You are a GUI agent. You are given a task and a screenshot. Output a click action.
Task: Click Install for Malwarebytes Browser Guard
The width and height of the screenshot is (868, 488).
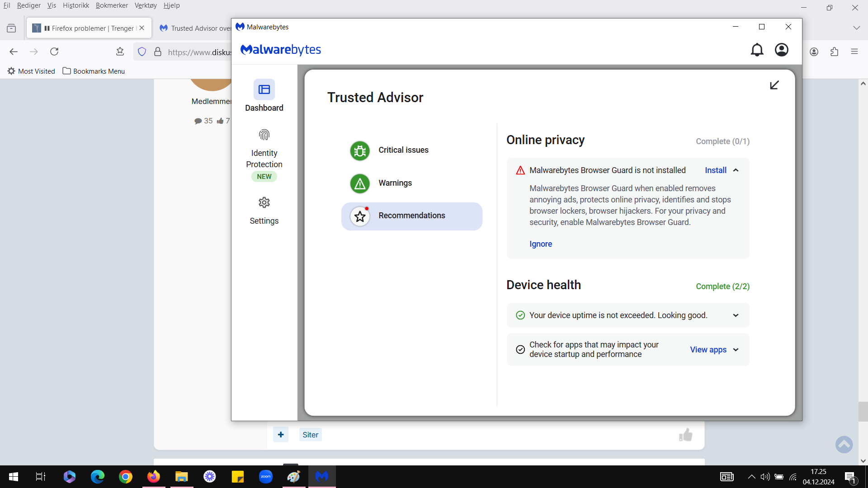(x=715, y=170)
